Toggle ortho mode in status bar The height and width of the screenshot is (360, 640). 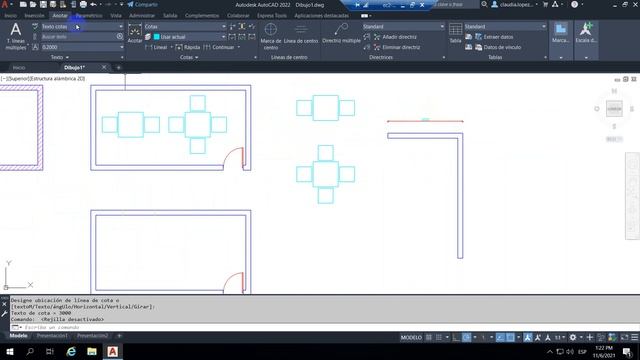pos(456,338)
